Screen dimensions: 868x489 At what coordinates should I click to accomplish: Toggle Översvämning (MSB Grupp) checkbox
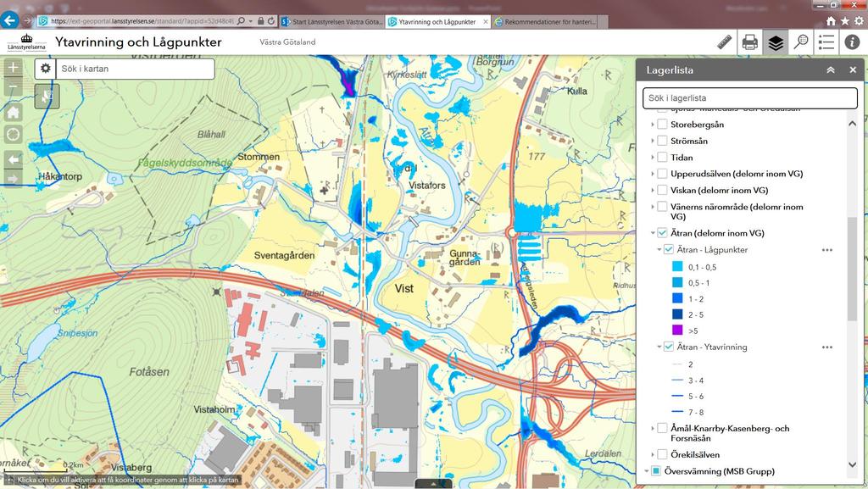coord(656,471)
